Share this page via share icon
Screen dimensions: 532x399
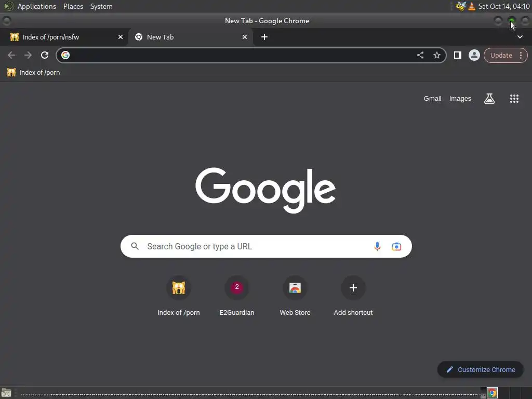coord(420,55)
